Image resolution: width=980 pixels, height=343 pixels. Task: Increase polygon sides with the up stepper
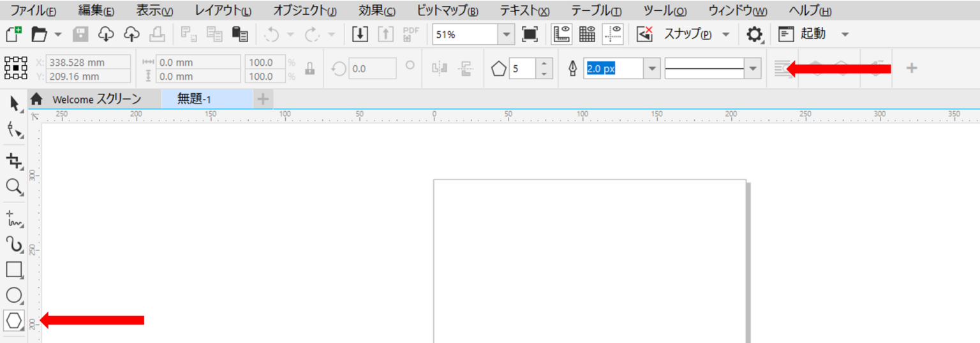[x=544, y=63]
